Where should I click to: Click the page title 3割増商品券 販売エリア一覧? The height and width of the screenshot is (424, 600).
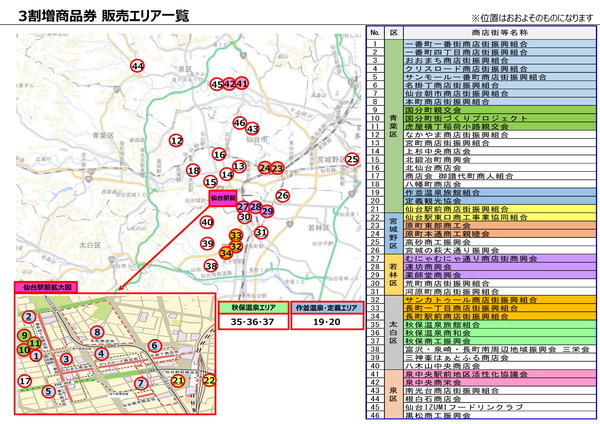click(103, 16)
